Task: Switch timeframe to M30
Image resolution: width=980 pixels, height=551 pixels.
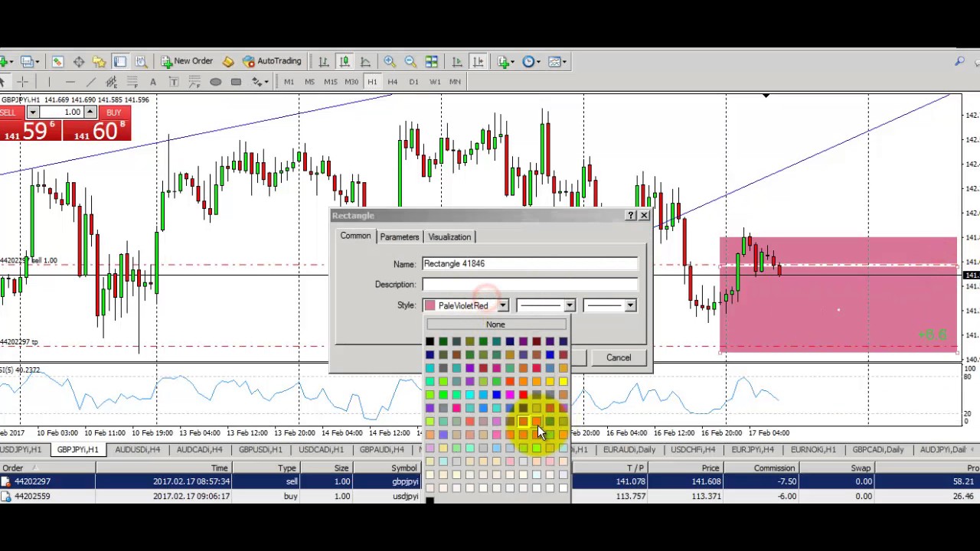Action: coord(351,82)
